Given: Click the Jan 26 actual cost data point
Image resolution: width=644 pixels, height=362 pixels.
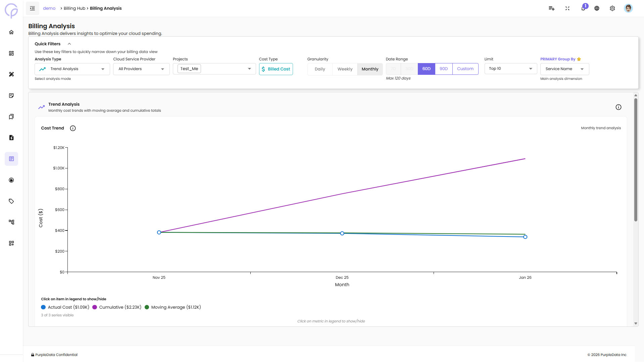Looking at the screenshot, I should click(x=525, y=237).
